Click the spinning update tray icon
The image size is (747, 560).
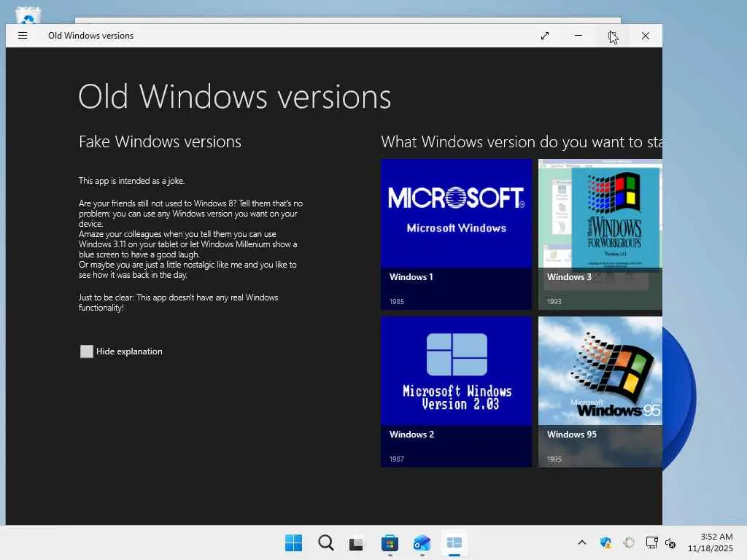(629, 542)
